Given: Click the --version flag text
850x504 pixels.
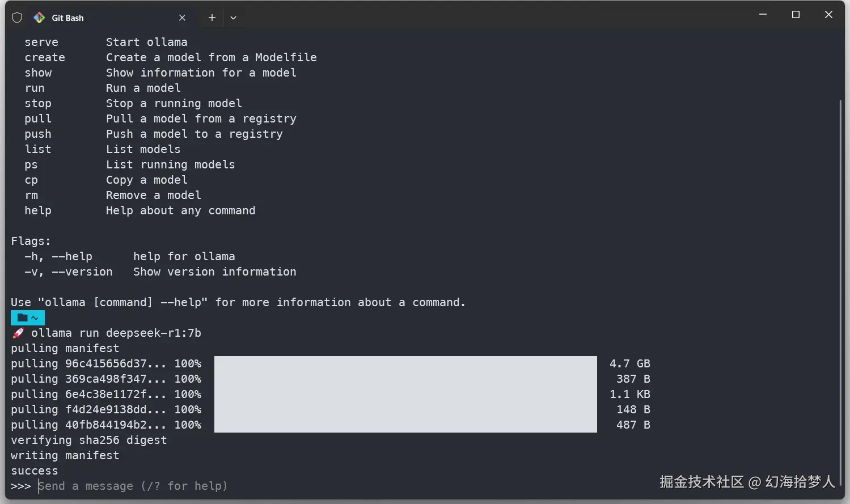Looking at the screenshot, I should point(82,272).
